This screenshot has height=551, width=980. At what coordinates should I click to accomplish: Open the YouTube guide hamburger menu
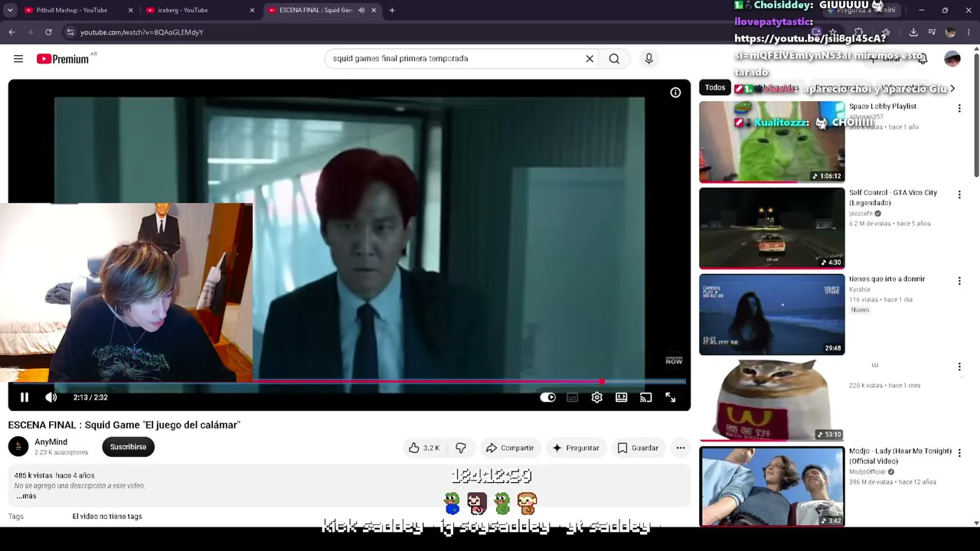(18, 59)
